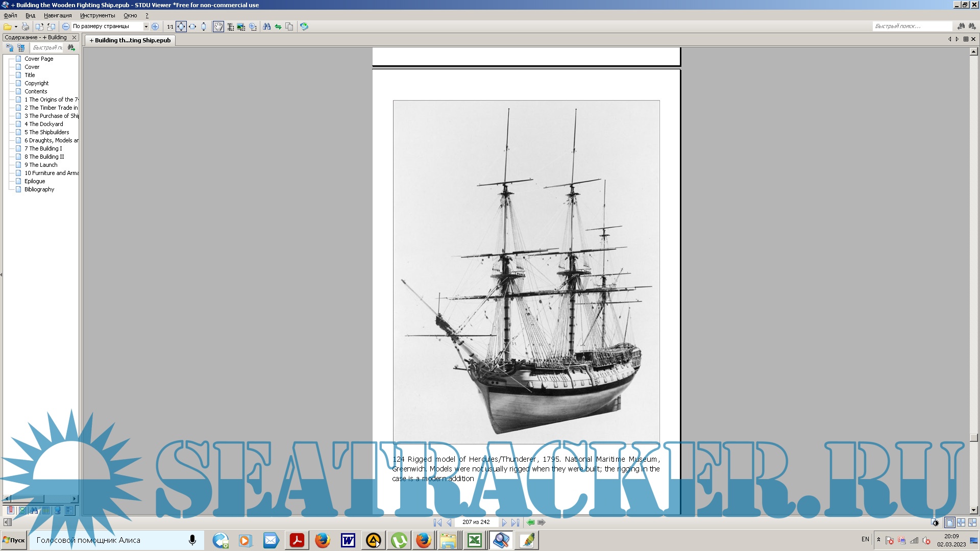Switch to Bookmarks panel in sidebar

coord(10,510)
